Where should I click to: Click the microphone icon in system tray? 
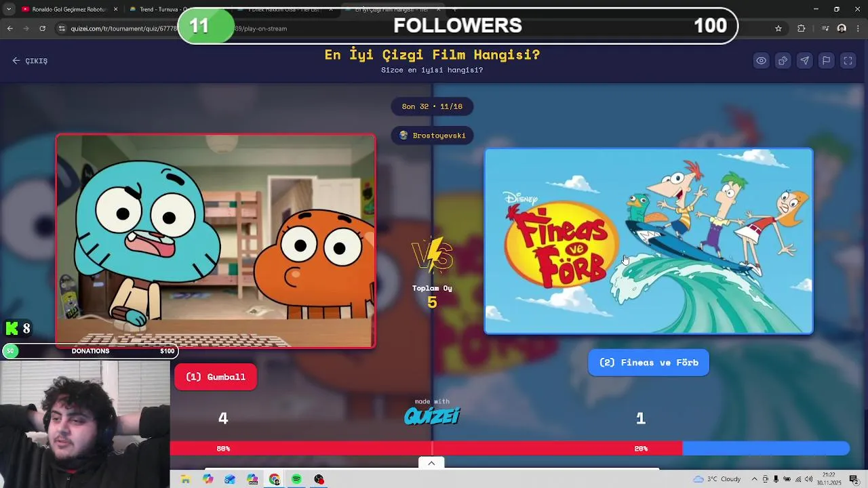pyautogui.click(x=776, y=479)
